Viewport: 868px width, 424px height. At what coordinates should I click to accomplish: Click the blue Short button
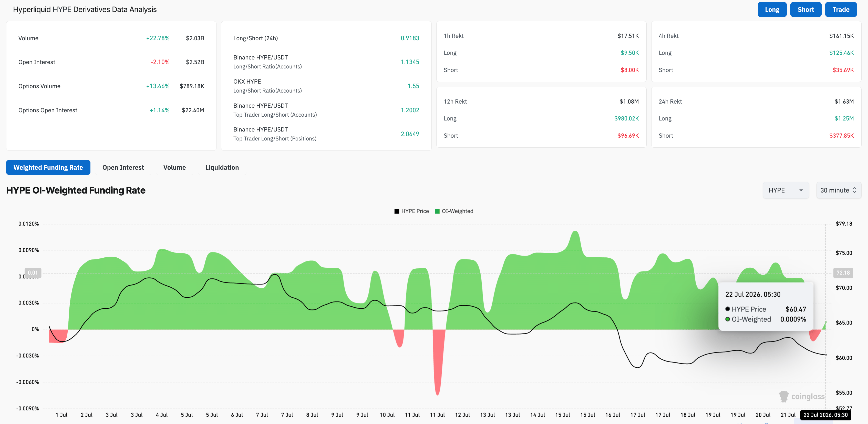(x=806, y=9)
